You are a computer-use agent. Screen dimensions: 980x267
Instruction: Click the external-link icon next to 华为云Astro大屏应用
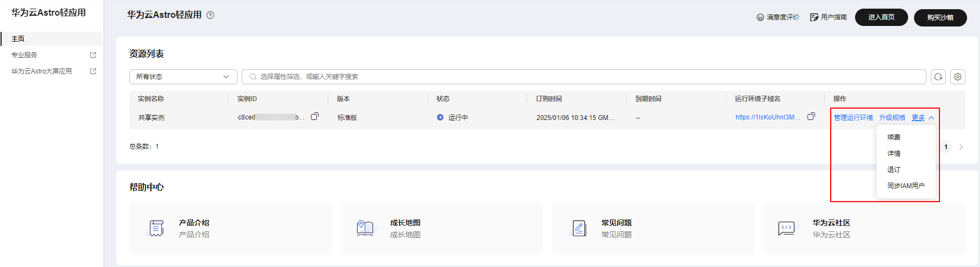pos(93,71)
